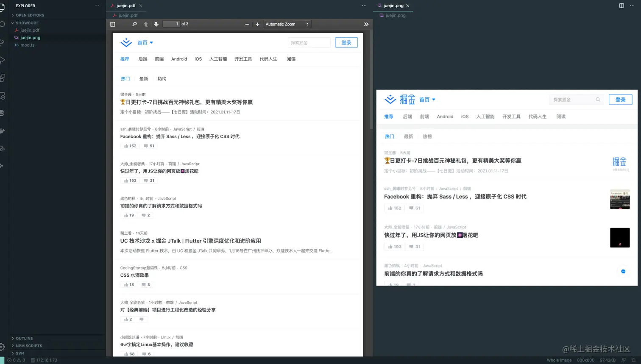Click errors and warnings status indicator

[x=16, y=360]
